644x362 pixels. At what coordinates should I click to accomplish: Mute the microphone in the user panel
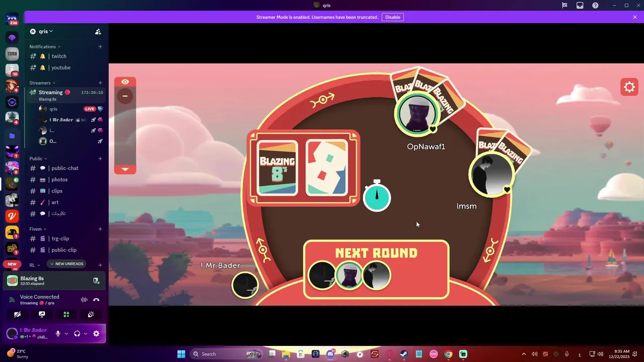[58, 333]
